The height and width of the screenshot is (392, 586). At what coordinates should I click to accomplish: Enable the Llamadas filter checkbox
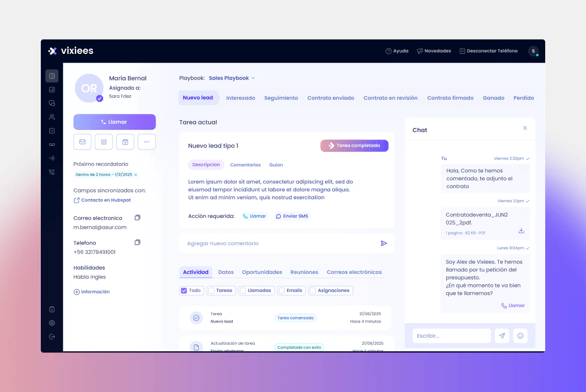click(243, 291)
